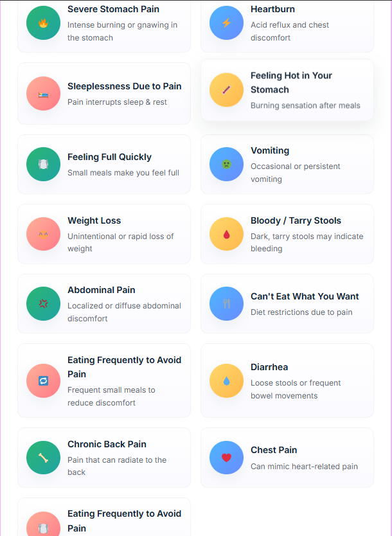Click the fork and knife icon
Screen dimensions: 392x536
[x=226, y=304]
